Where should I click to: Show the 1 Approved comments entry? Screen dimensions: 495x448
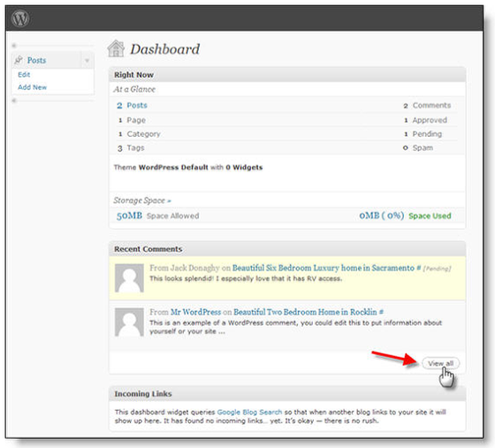point(425,120)
